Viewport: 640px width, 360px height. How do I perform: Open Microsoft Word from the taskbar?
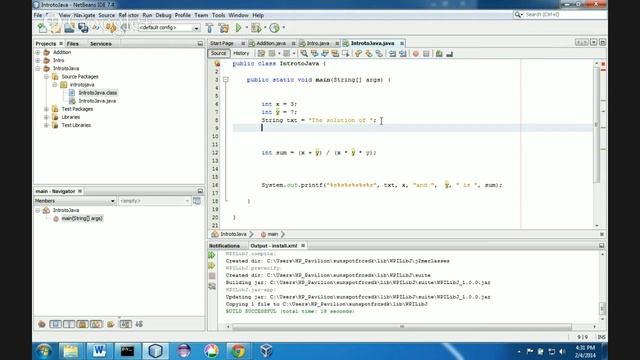[x=99, y=351]
